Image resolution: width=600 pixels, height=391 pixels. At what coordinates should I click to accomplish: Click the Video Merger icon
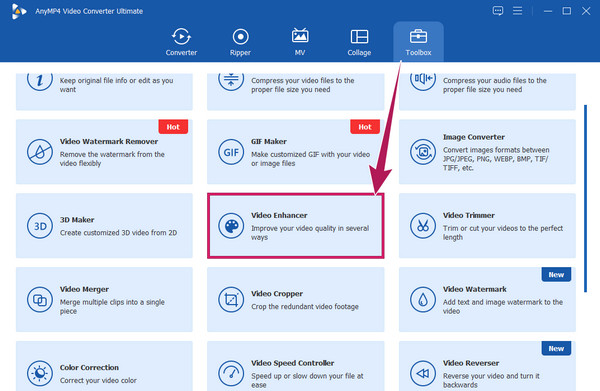click(x=40, y=300)
